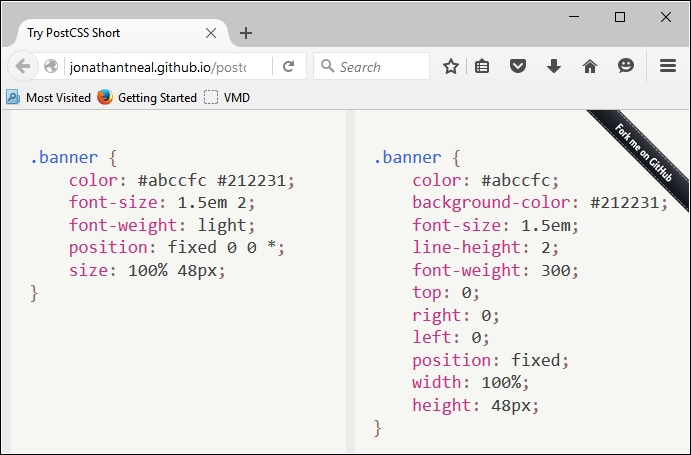Image resolution: width=691 pixels, height=455 pixels.
Task: Click the site identity globe icon
Action: 52,67
